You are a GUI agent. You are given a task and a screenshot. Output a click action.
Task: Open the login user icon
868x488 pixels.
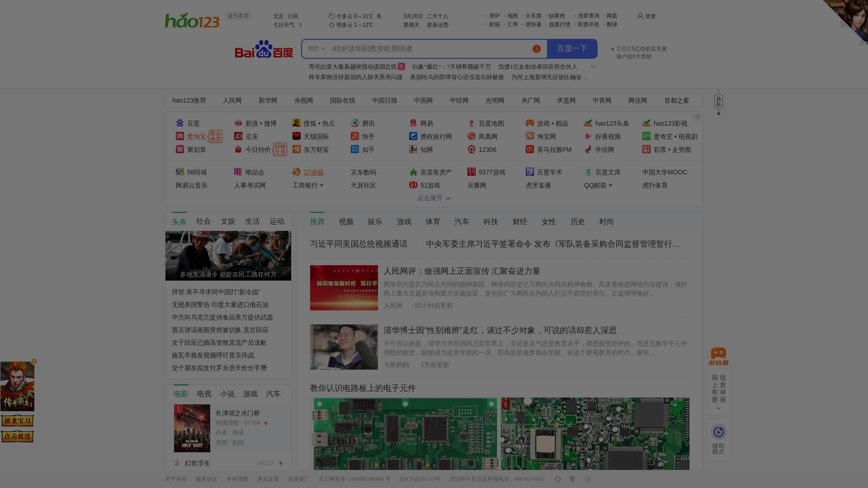pos(640,16)
